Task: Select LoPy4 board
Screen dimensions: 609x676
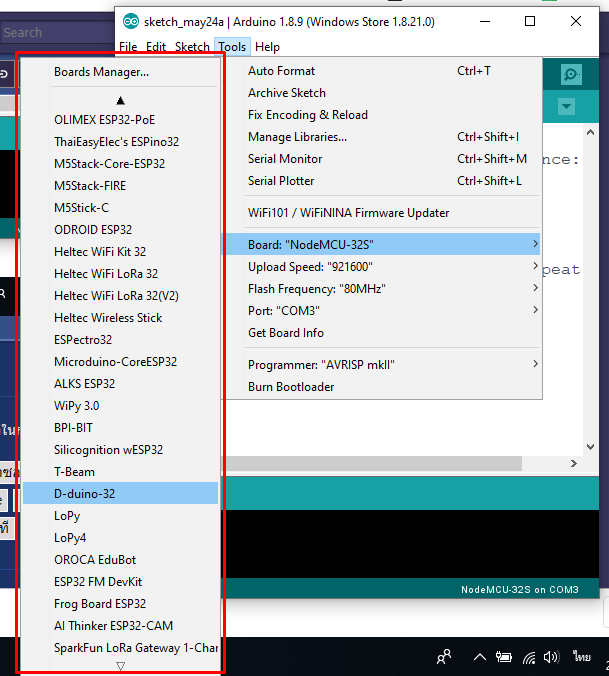Action: click(121, 537)
